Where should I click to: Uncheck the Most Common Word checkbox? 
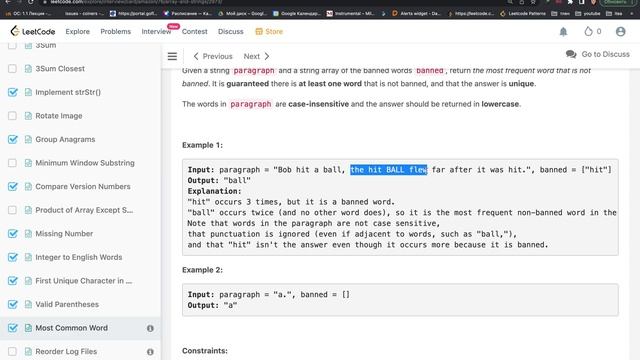pos(13,328)
